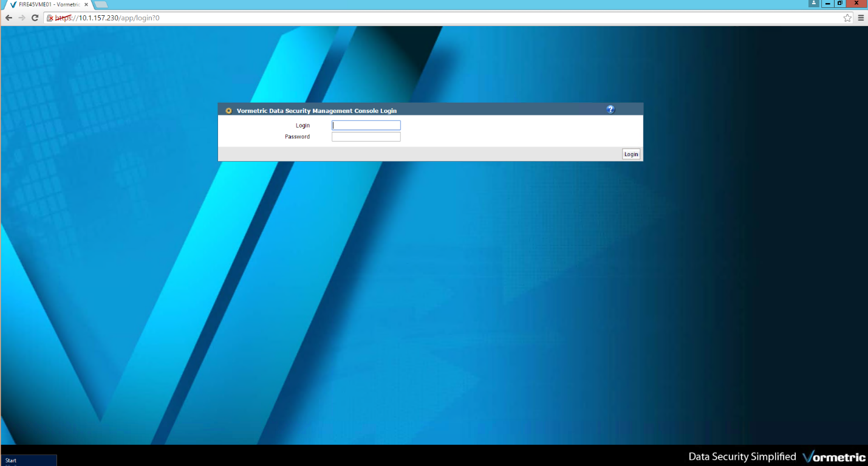868x466 pixels.
Task: Click the Chrome user profile icon
Action: pyautogui.click(x=813, y=3)
